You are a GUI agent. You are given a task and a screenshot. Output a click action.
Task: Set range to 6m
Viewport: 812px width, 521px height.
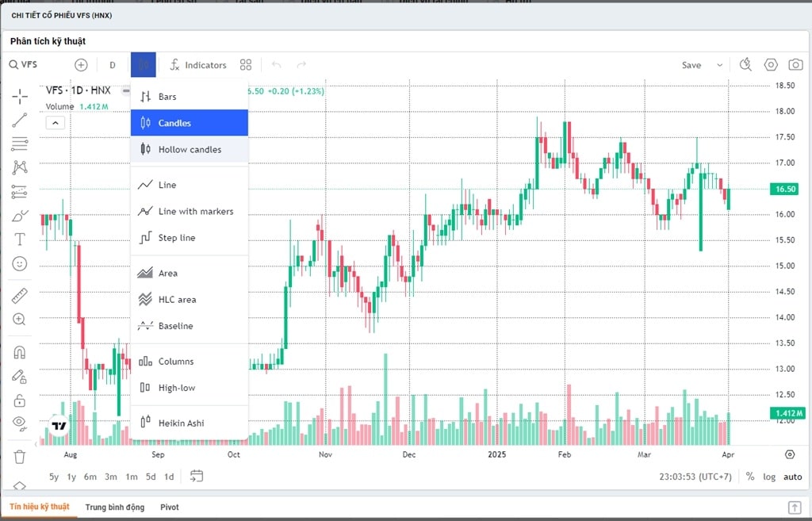point(90,477)
